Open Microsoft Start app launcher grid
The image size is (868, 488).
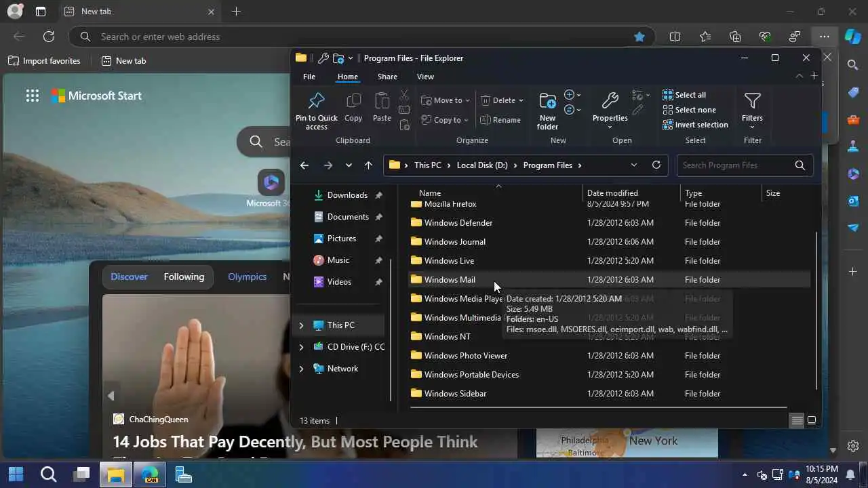33,96
